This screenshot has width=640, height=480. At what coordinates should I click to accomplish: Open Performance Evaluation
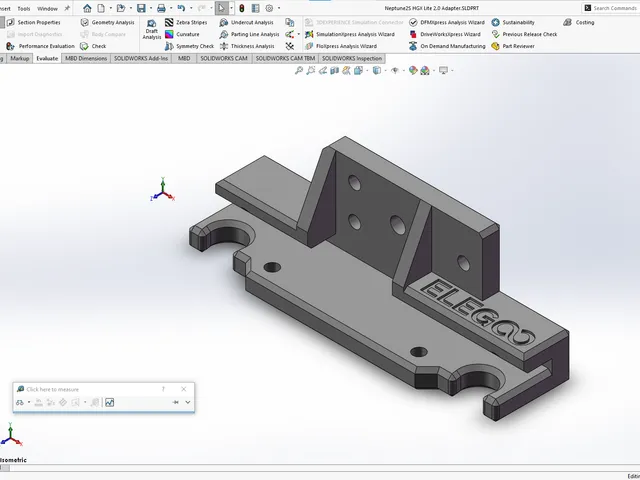point(40,46)
